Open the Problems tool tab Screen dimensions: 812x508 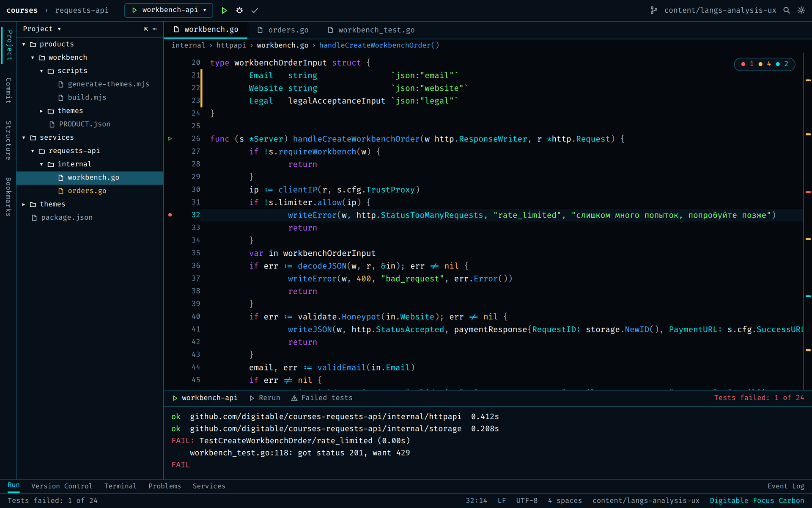(165, 486)
